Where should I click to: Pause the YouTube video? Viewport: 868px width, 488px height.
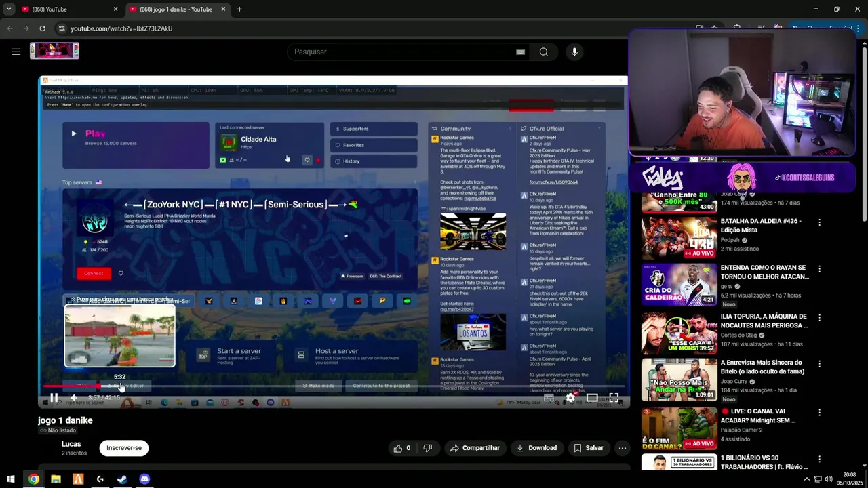coord(54,398)
